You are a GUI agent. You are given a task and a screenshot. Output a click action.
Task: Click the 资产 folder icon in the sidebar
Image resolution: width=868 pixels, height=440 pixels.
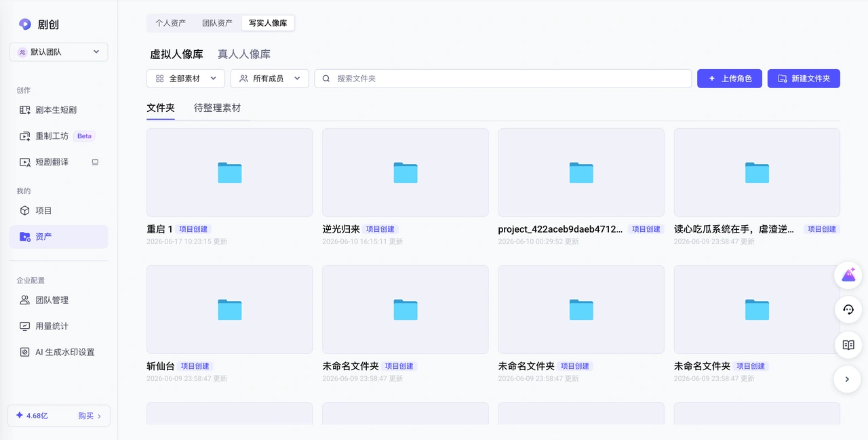[25, 237]
